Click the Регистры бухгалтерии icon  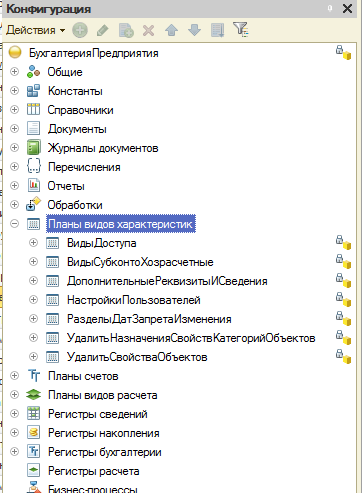[33, 452]
